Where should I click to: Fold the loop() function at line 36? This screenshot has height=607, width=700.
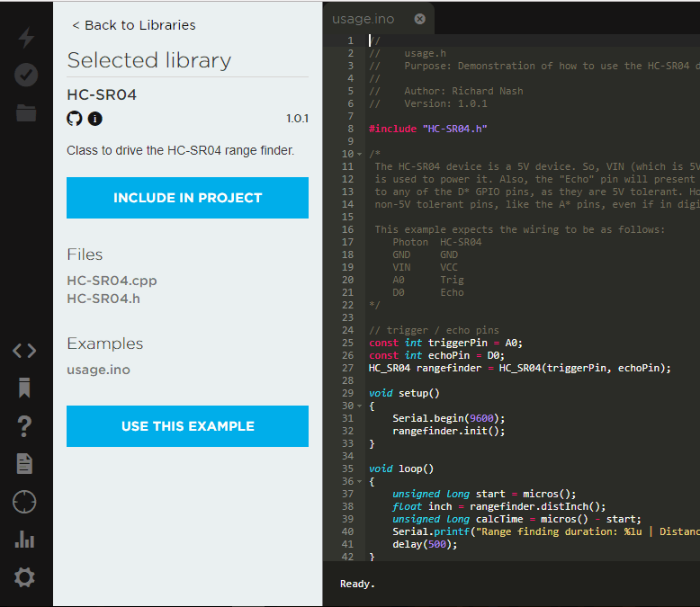point(360,481)
